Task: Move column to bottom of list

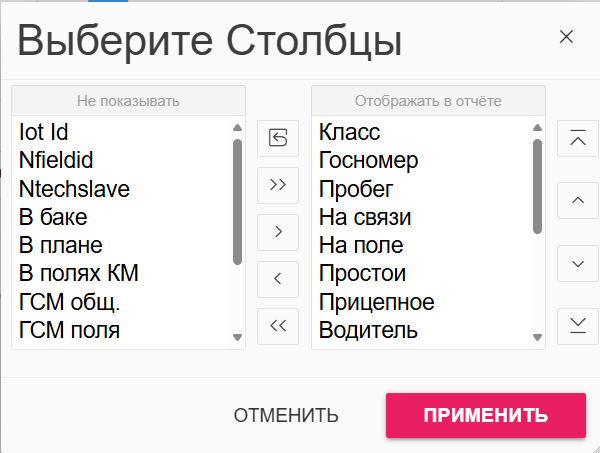Action: 578,326
